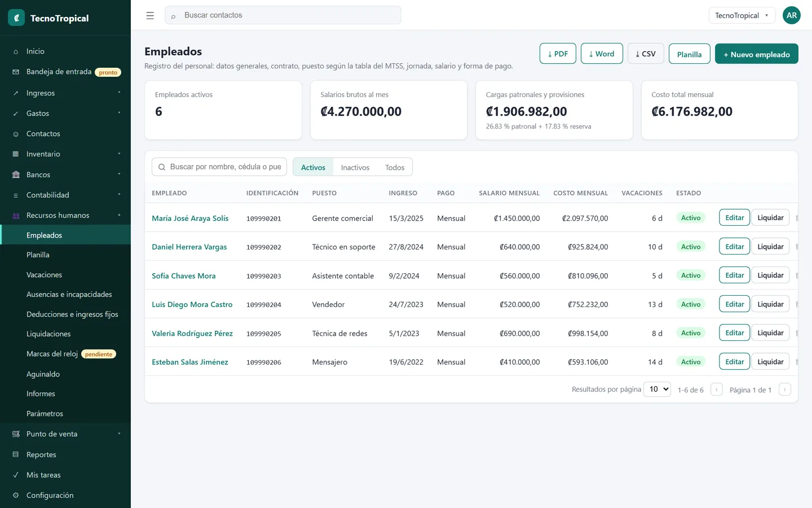Click the Reportes sidebar icon
This screenshot has height=508, width=812.
pos(16,454)
